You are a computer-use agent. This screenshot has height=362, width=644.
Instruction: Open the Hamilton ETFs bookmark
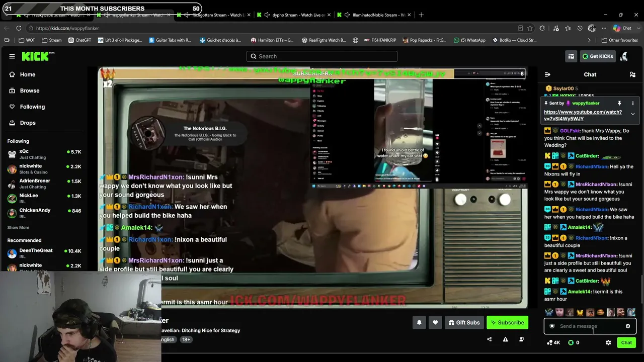point(272,40)
